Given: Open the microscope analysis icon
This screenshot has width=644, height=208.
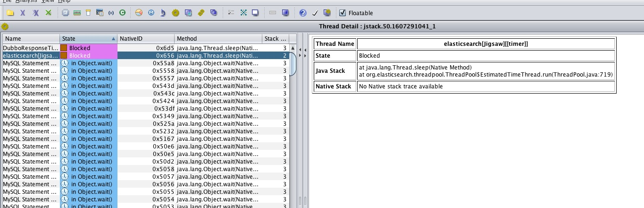Looking at the screenshot, I should [163, 13].
